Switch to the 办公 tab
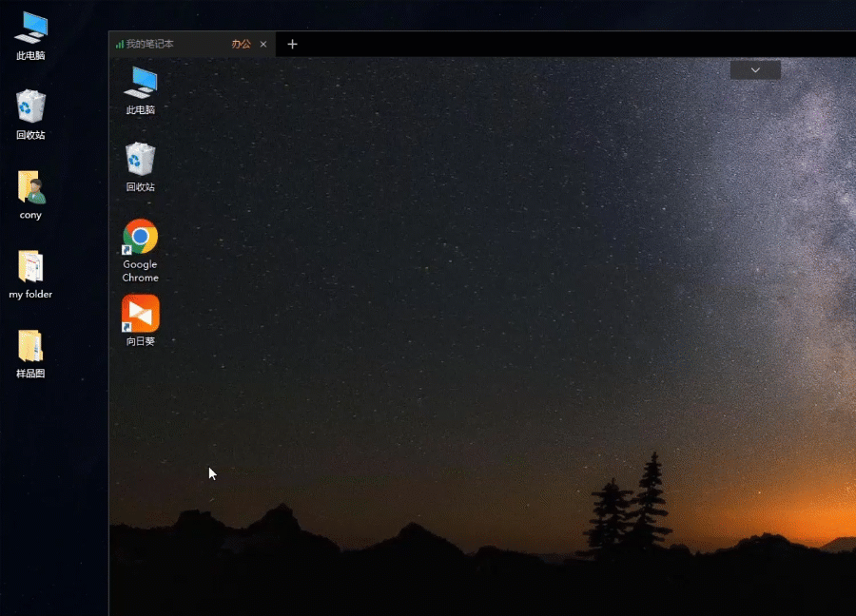Viewport: 856px width, 616px height. tap(241, 44)
